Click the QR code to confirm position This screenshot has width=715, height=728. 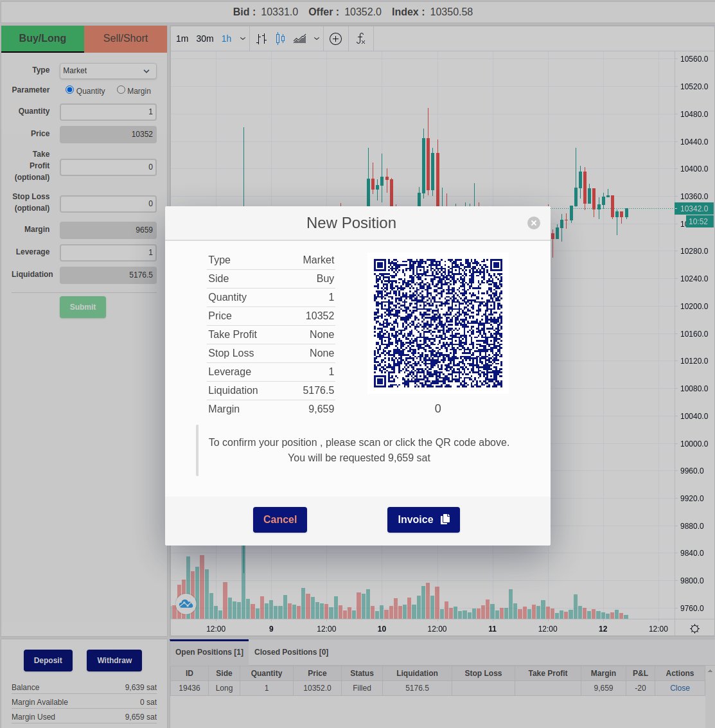(x=438, y=323)
